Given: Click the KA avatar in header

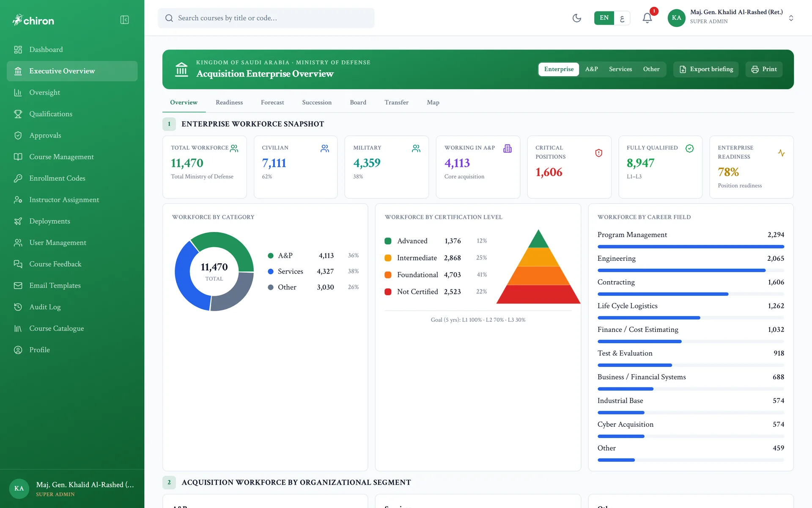Looking at the screenshot, I should click(x=676, y=18).
